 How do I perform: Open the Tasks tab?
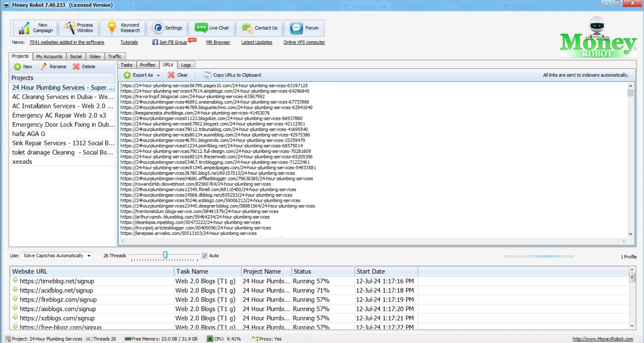[127, 65]
